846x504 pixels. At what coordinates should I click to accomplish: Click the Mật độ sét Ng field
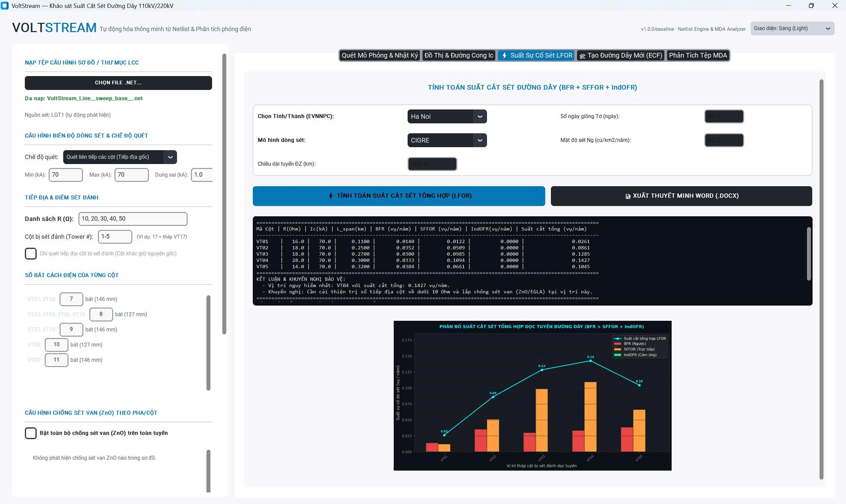(724, 140)
